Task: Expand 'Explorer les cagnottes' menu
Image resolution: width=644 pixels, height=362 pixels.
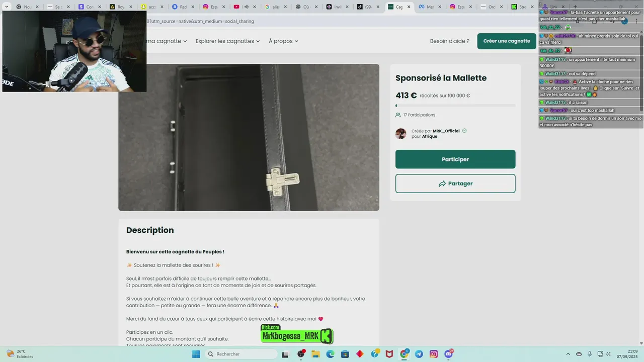Action: coord(227,41)
